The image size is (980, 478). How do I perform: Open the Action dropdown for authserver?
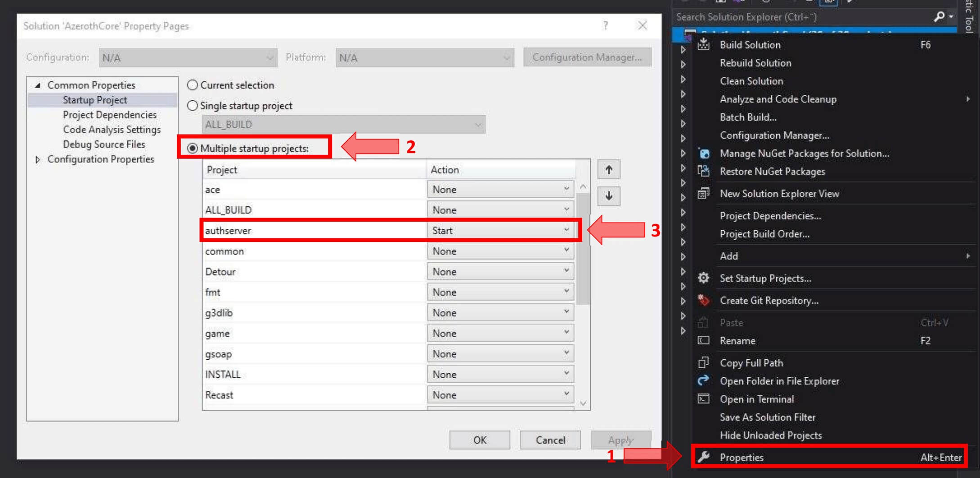566,230
